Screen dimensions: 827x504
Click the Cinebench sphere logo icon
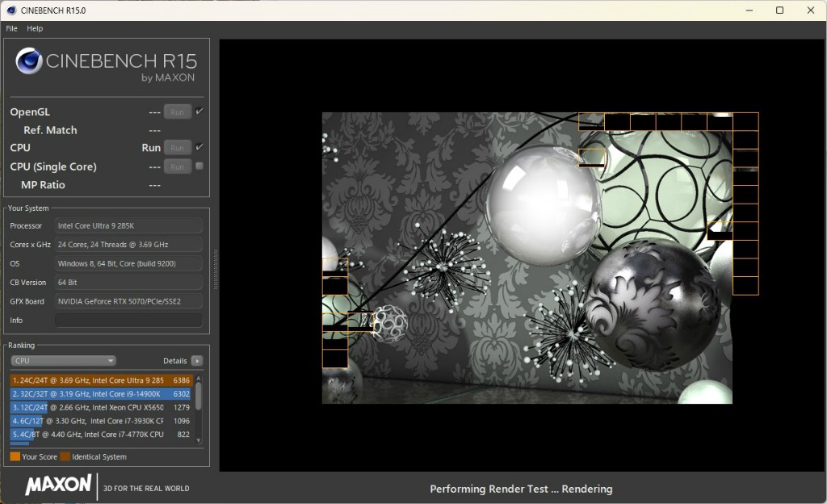(29, 61)
